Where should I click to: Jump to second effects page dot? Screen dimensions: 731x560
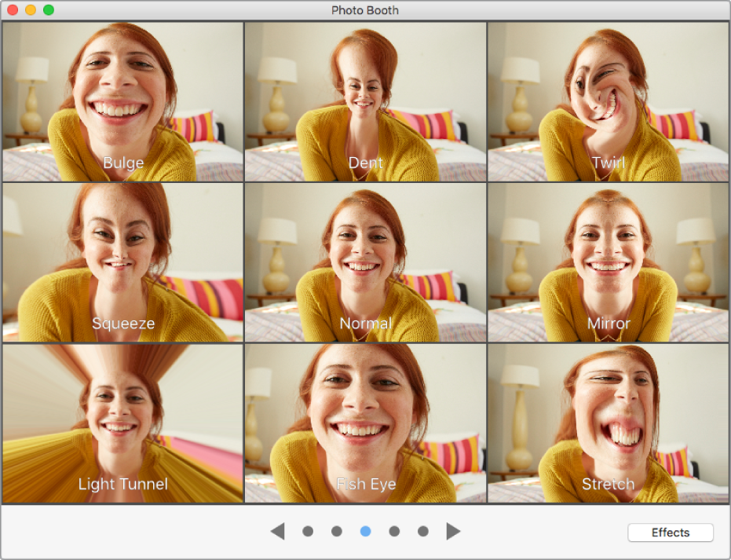(337, 532)
